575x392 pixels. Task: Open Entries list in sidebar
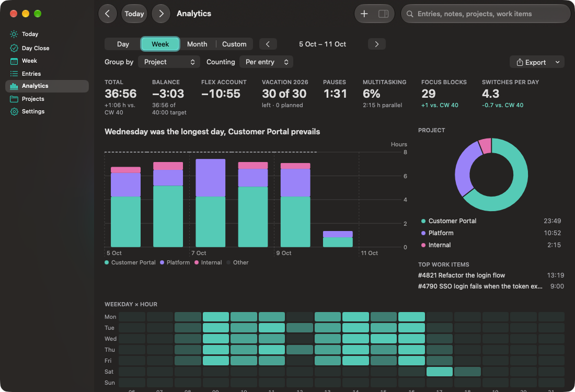coord(47,74)
